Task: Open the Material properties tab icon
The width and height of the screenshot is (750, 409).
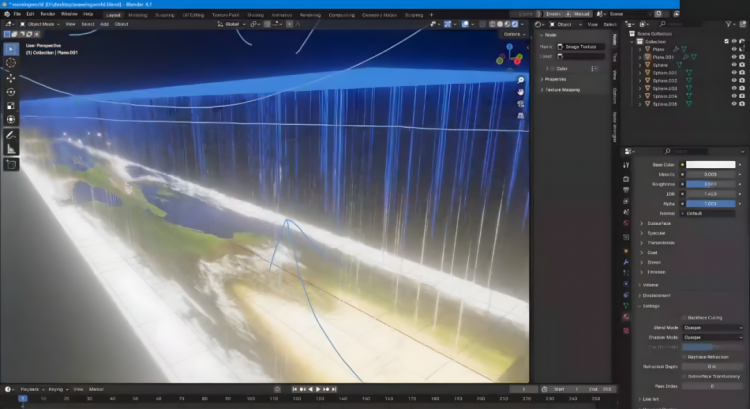Action: (626, 317)
